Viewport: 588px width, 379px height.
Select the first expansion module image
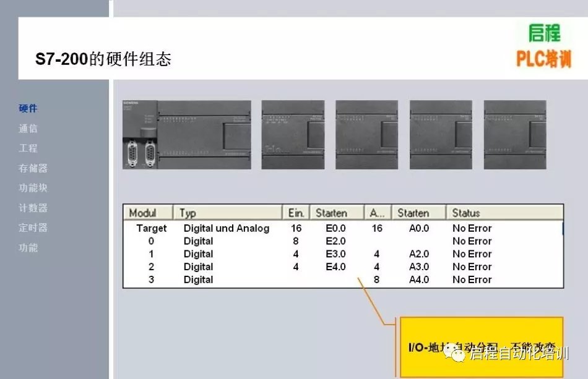pos(293,135)
